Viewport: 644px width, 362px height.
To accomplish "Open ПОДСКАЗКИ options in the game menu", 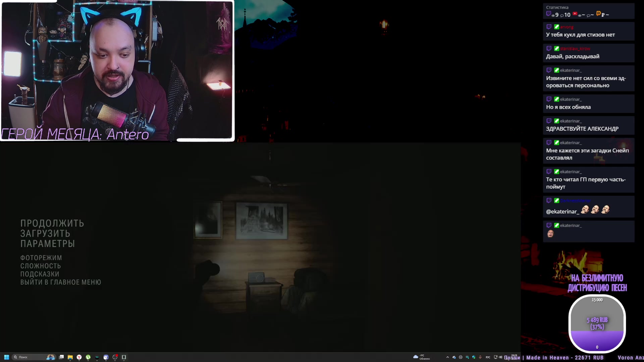I will (x=39, y=274).
